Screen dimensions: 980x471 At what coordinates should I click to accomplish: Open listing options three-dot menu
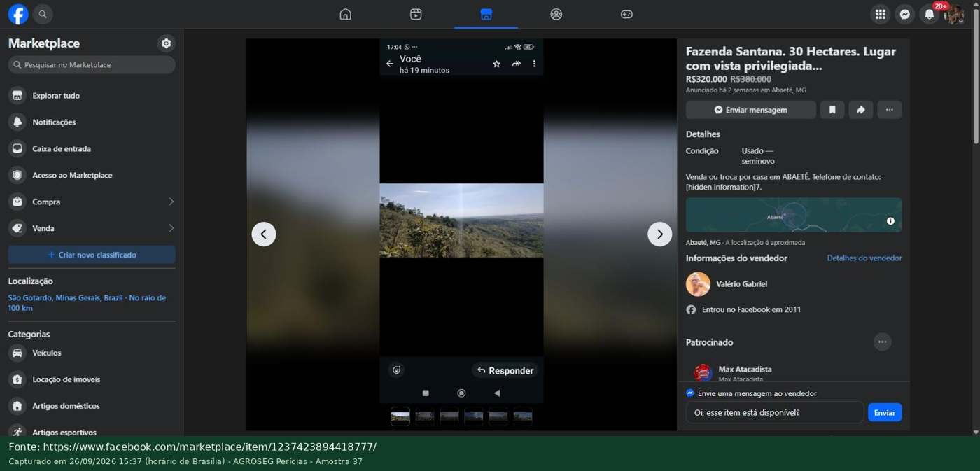click(x=889, y=110)
